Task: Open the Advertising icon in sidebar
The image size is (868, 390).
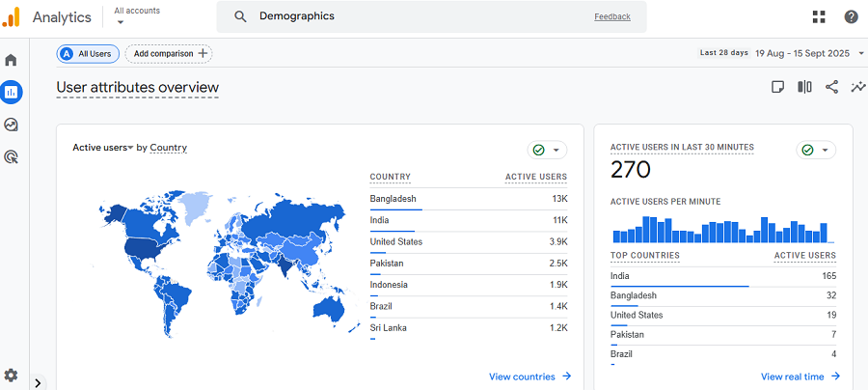Action: click(12, 156)
